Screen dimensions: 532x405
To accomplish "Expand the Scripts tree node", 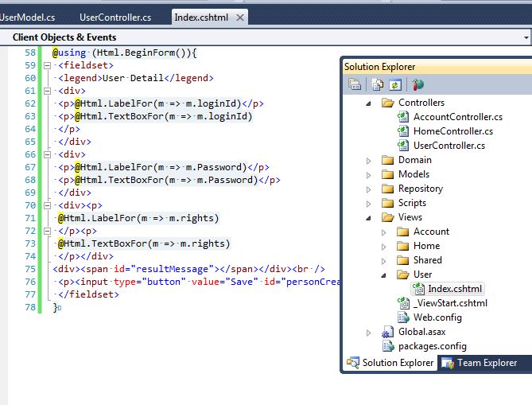I will [368, 204].
